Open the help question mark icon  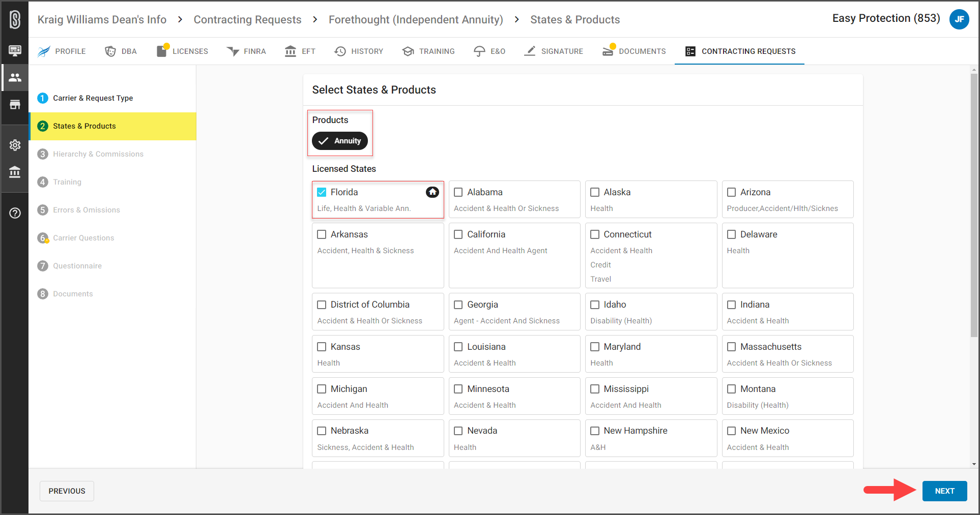point(15,213)
